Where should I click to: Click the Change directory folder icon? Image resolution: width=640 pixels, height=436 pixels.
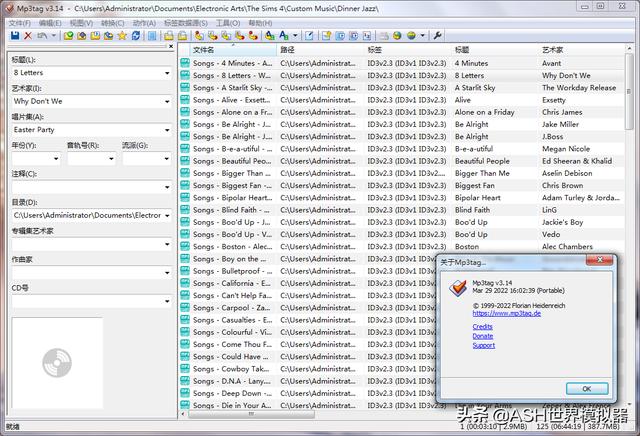[68, 36]
